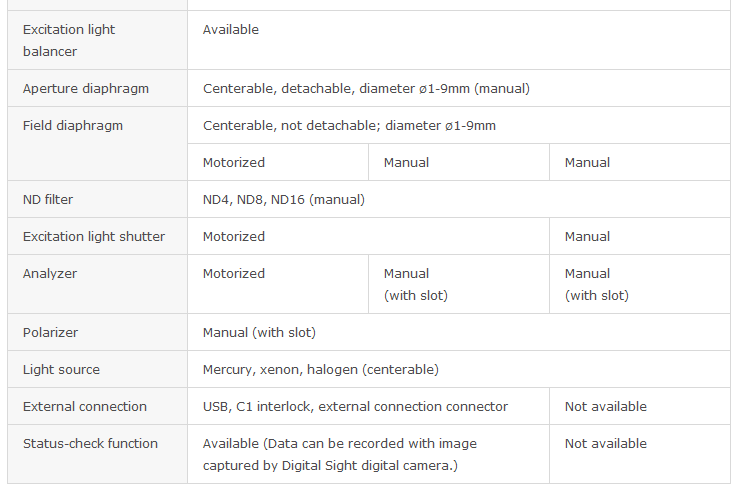Click the Excitation light balancer row label
This screenshot has height=489, width=737.
[69, 40]
